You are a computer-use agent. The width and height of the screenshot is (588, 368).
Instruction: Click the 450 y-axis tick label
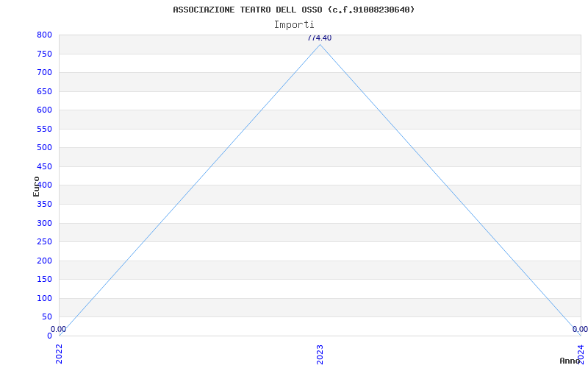point(44,167)
